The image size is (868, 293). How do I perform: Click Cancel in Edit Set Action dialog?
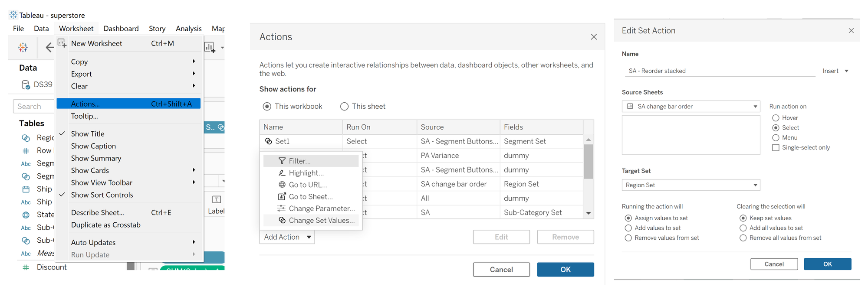774,264
